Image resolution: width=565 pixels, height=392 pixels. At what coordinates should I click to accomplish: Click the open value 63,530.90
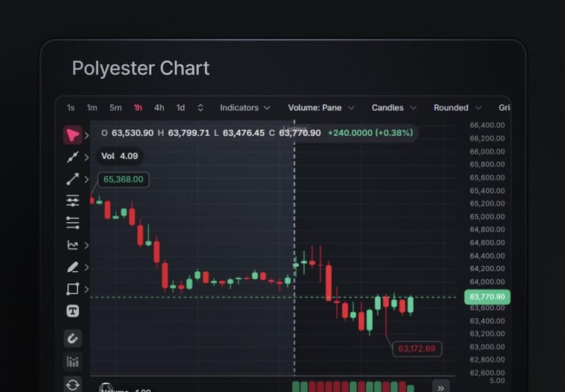[132, 133]
